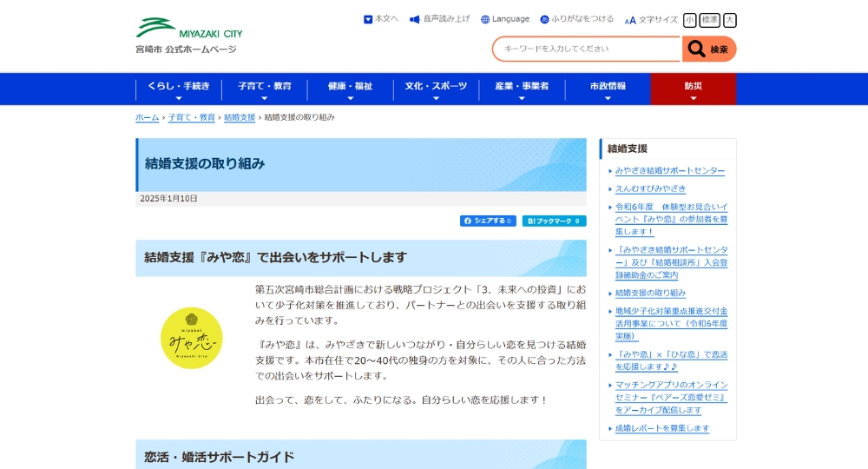
Task: Open 令和6年度 体験型お見合いイベント sidebar link
Action: (x=672, y=219)
